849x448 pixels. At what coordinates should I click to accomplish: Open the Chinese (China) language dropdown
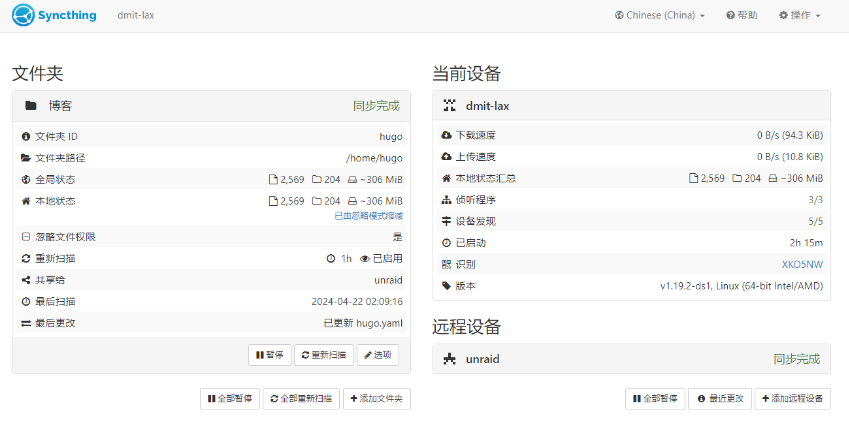[x=660, y=16]
